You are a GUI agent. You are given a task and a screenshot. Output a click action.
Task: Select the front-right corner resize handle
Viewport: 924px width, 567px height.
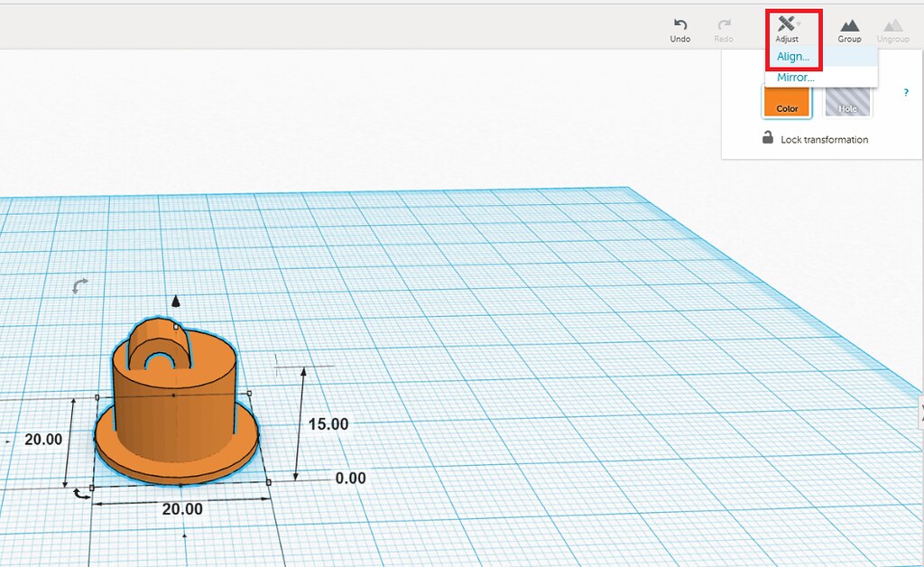click(x=269, y=482)
